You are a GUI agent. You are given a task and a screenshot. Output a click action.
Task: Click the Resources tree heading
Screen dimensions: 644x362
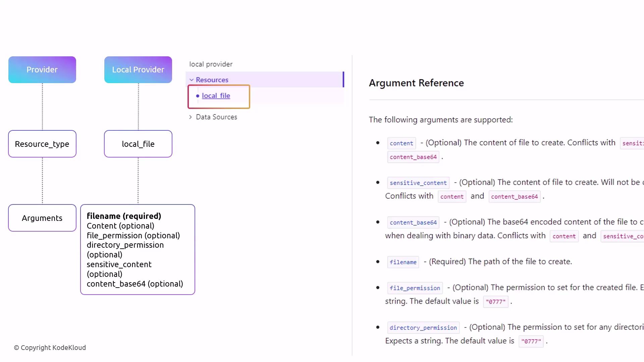click(212, 80)
